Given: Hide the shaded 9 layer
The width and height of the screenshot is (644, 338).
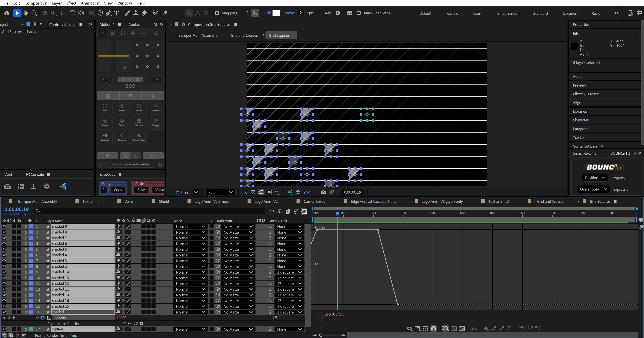Looking at the screenshot, I should point(4,226).
